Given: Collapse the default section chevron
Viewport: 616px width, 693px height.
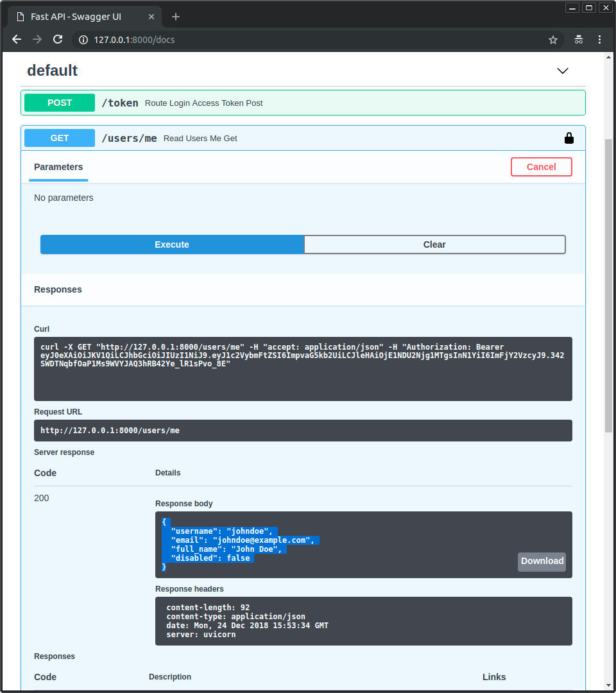Looking at the screenshot, I should (563, 71).
